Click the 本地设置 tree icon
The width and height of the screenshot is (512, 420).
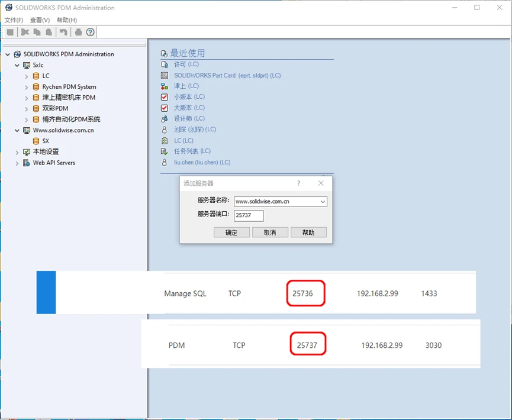coord(27,152)
